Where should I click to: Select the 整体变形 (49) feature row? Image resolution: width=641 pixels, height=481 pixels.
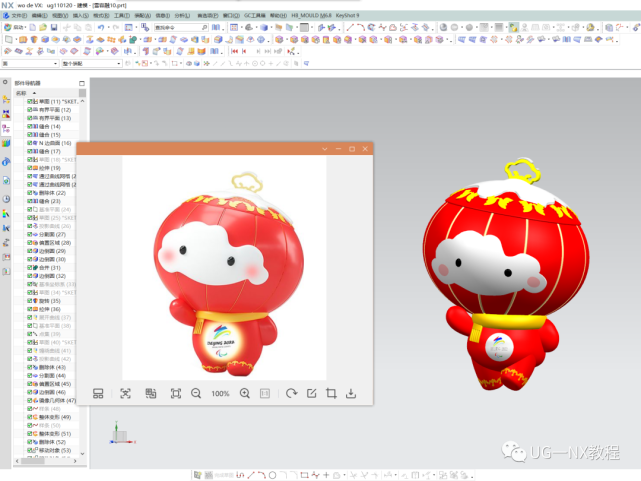click(x=49, y=417)
